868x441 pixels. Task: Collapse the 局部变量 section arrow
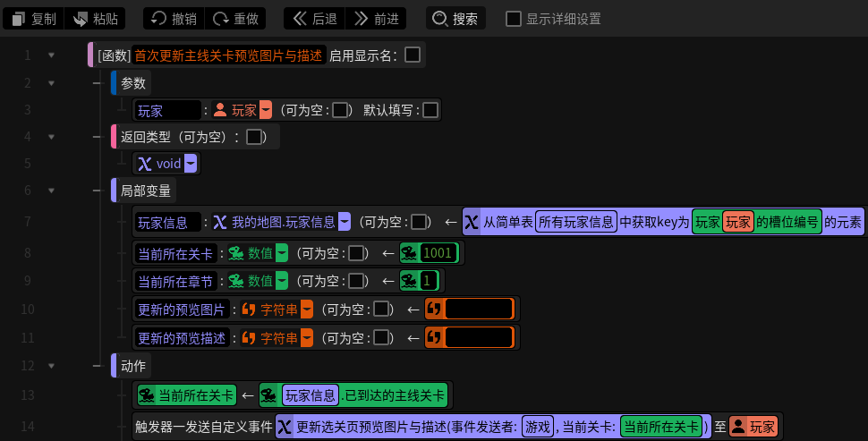pos(51,191)
